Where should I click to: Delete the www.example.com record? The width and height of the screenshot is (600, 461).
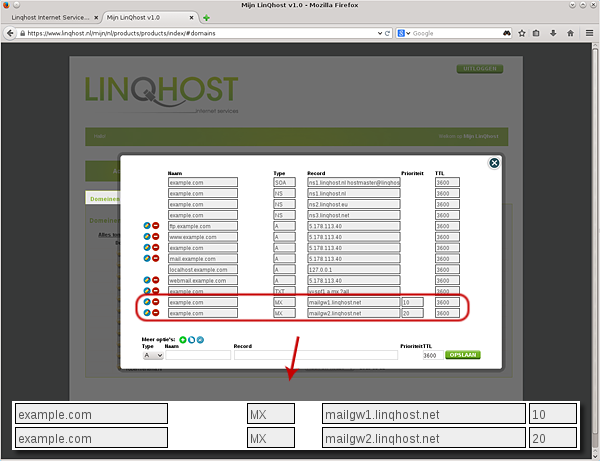click(156, 237)
